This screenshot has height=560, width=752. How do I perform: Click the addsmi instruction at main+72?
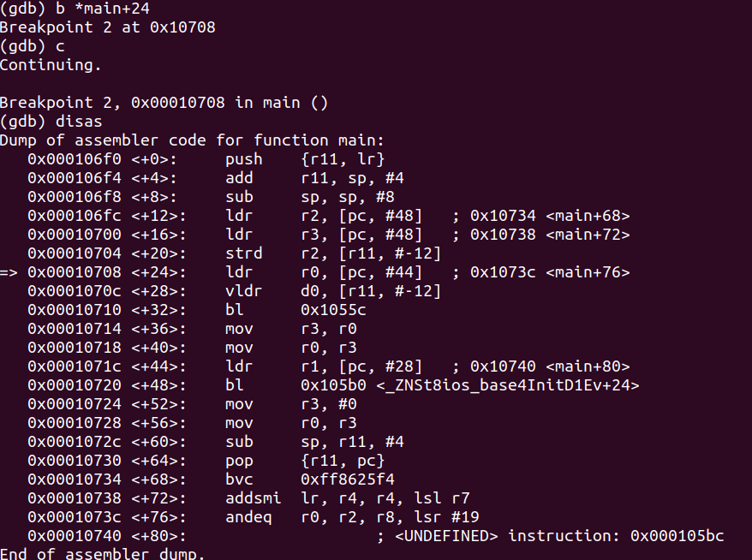click(x=347, y=498)
